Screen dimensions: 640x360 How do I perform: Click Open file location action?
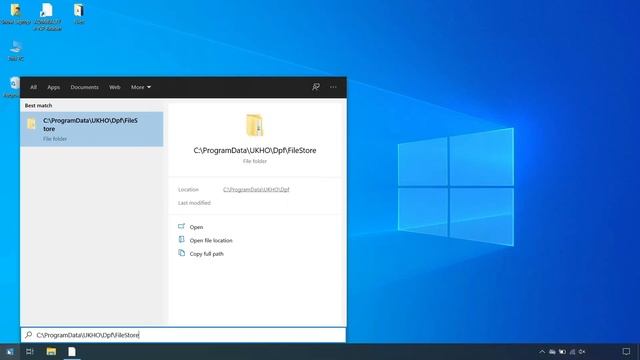pyautogui.click(x=211, y=240)
